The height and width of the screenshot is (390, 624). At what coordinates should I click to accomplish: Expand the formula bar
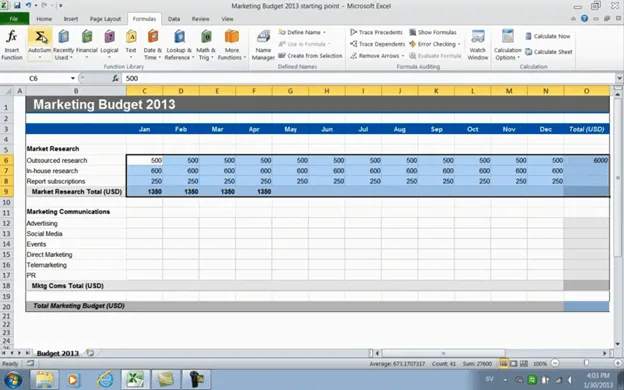tap(619, 78)
